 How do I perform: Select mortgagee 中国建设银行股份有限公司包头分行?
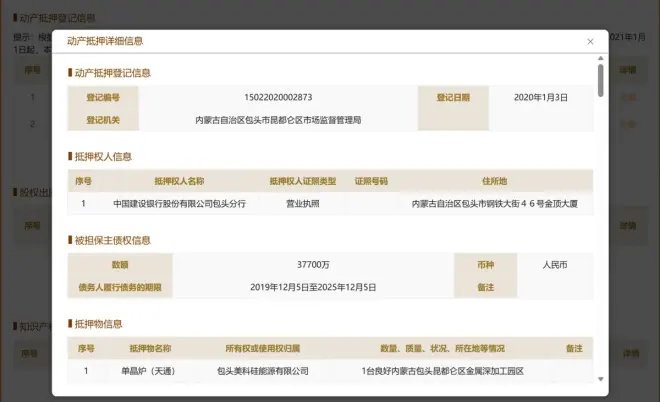pyautogui.click(x=179, y=203)
